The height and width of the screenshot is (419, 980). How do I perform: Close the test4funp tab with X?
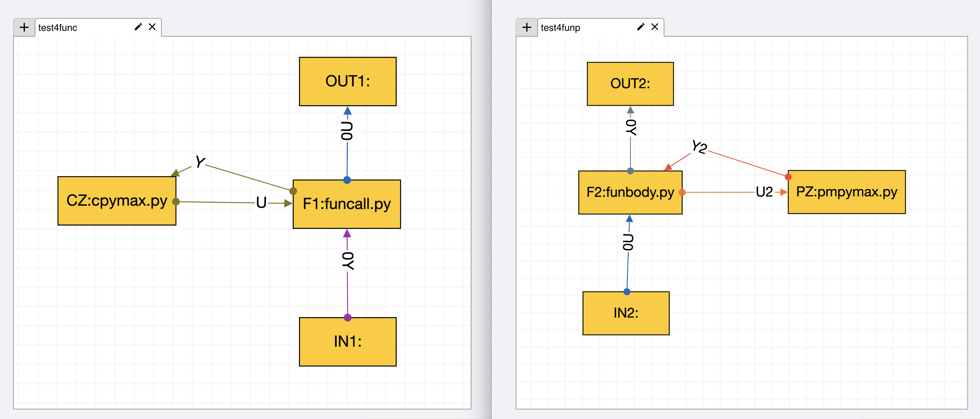[655, 27]
